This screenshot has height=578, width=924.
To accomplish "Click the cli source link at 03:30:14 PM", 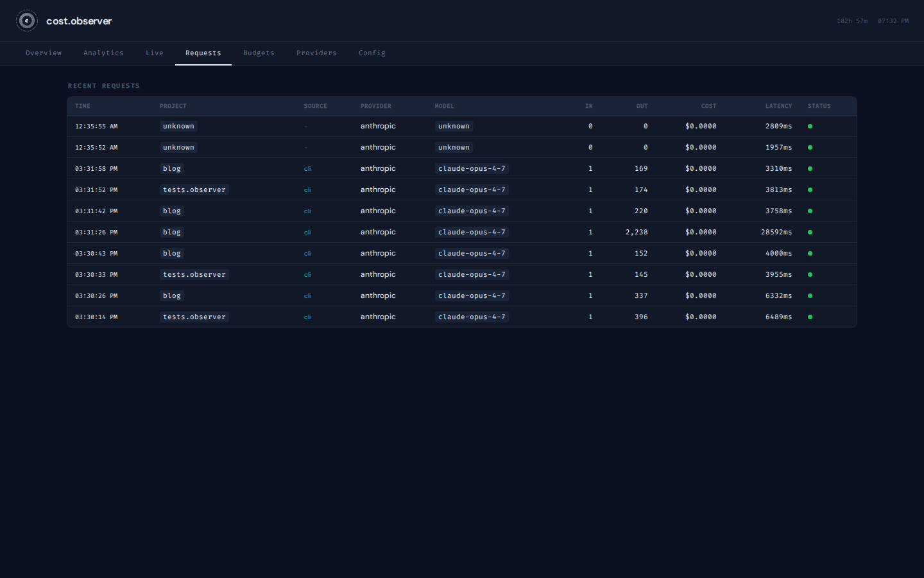I will pos(307,317).
